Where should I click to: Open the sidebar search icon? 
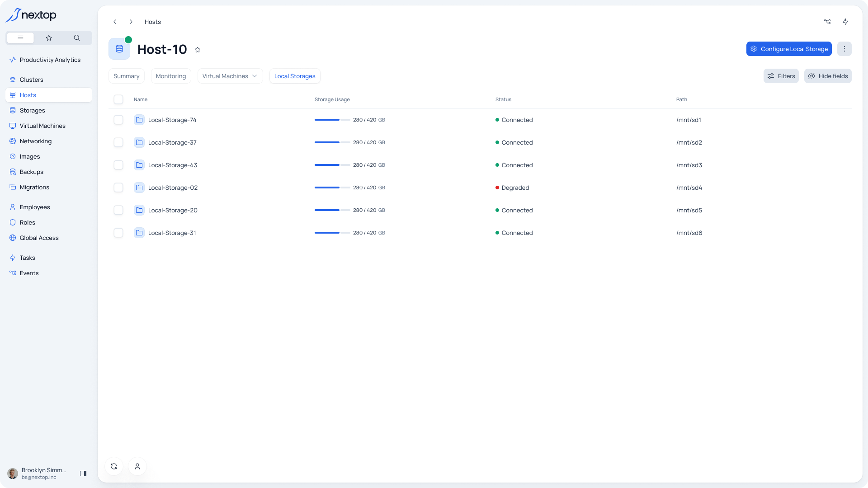pos(77,38)
